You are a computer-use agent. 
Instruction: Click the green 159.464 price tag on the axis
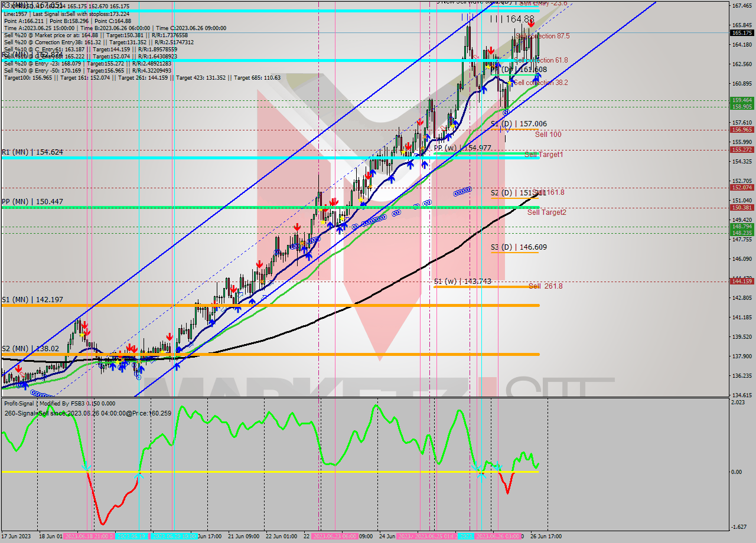tap(741, 100)
